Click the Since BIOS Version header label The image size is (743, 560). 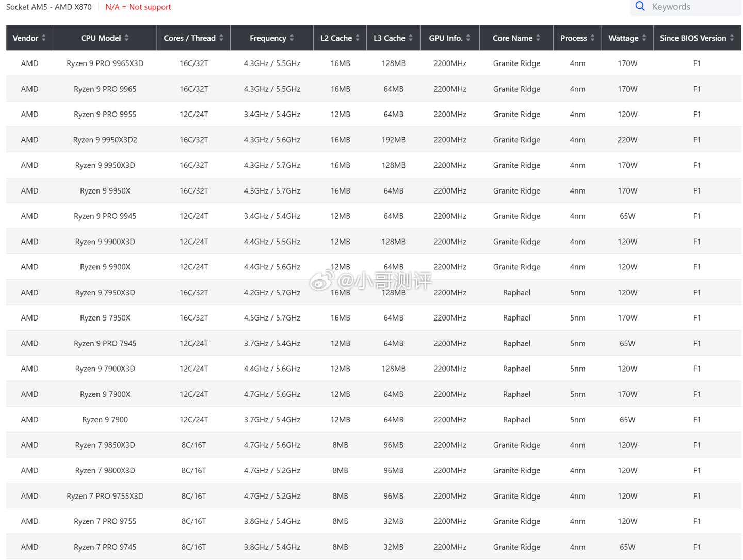pyautogui.click(x=693, y=38)
